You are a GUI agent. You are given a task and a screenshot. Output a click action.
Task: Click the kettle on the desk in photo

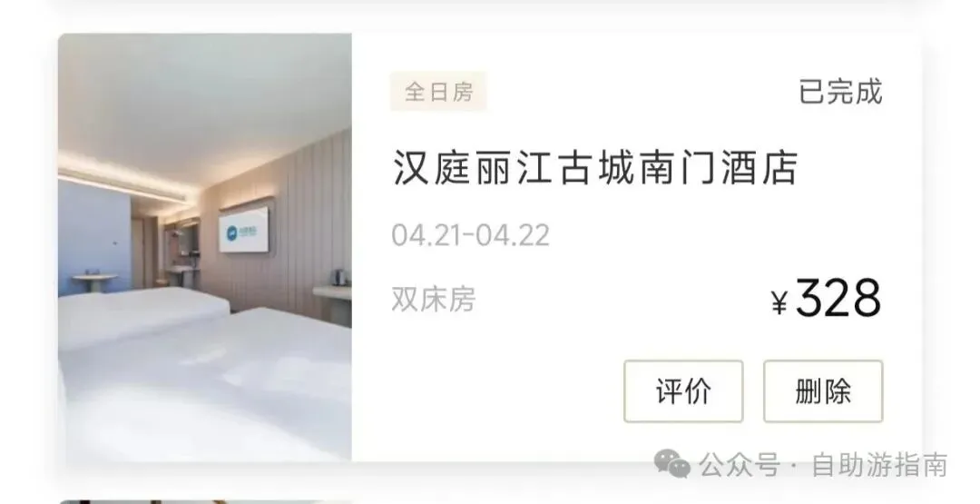tap(338, 277)
